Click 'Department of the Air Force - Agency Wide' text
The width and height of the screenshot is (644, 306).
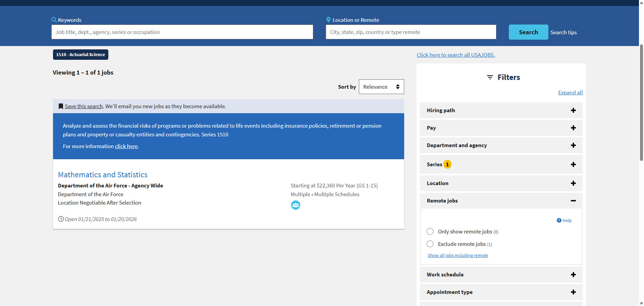[x=110, y=185]
